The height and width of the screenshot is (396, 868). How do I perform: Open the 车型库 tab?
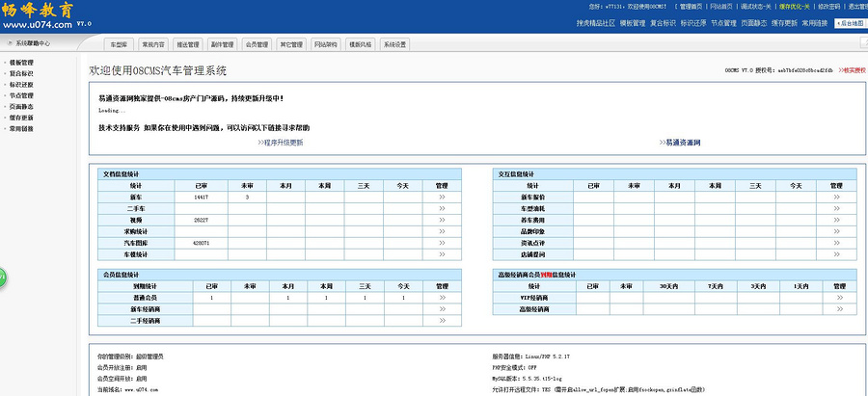click(x=119, y=44)
